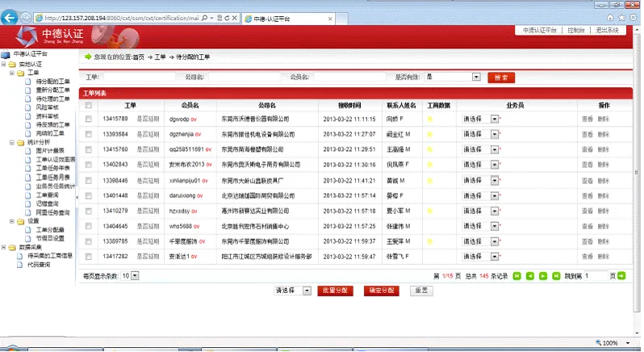This screenshot has height=352, width=644.
Task: Click yellow 工商数据 icon in row 13389785
Action: click(x=429, y=241)
